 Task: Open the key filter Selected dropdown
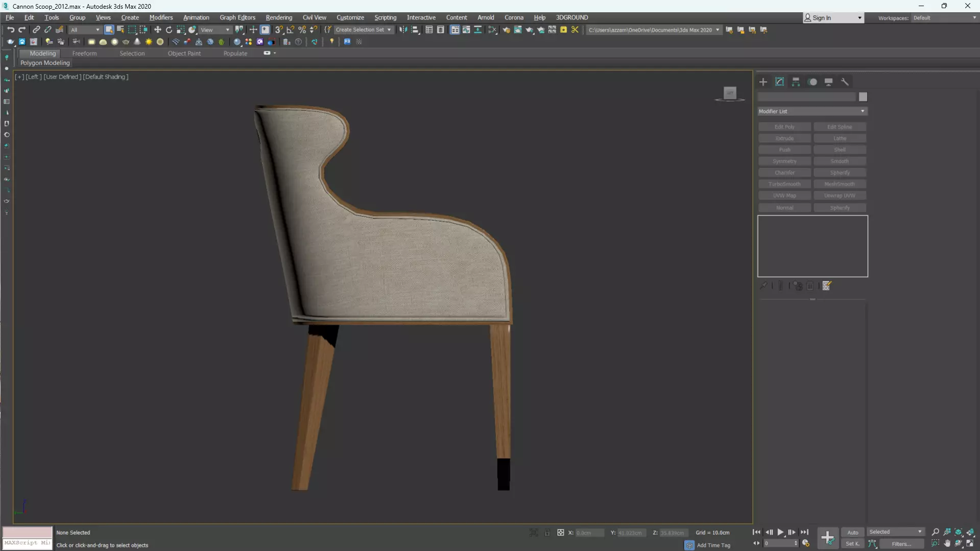tap(895, 532)
